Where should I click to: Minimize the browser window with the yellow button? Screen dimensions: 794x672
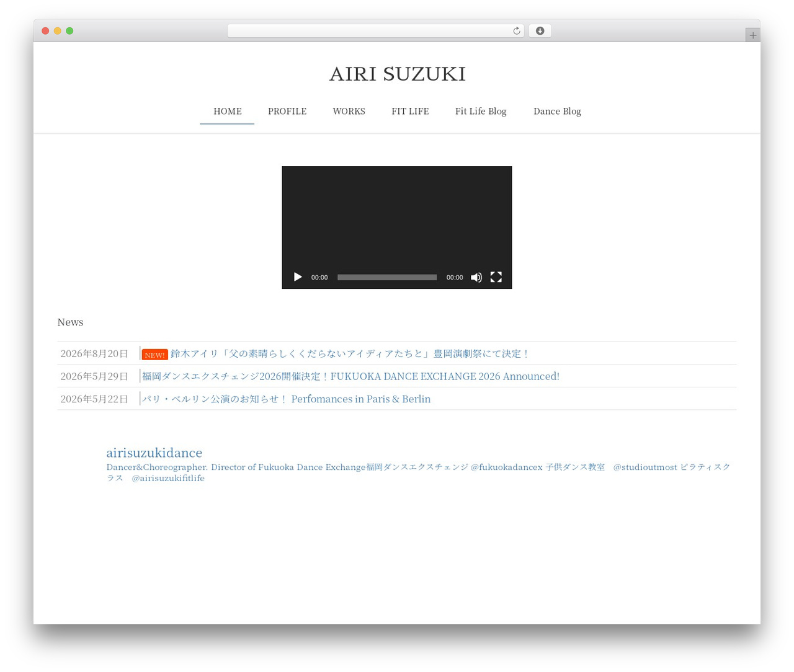point(58,31)
